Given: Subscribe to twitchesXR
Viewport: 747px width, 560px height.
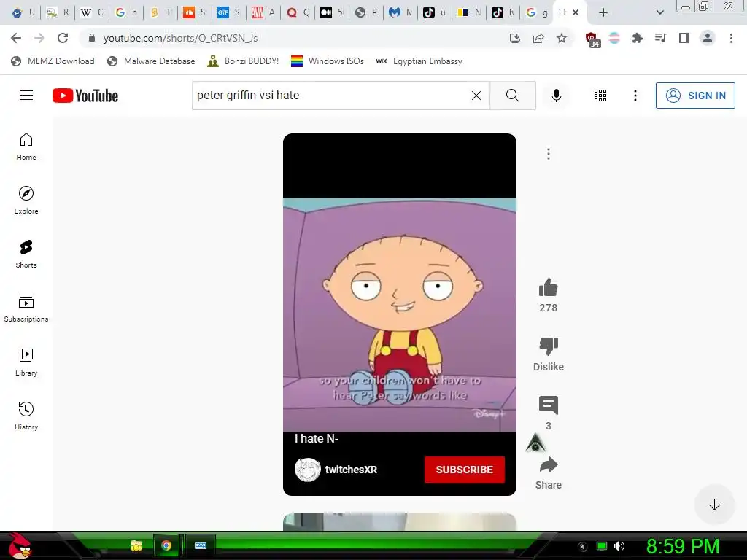Looking at the screenshot, I should click(465, 470).
